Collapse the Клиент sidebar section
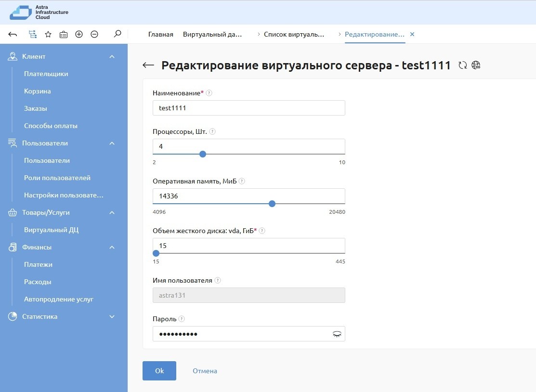 pos(112,57)
